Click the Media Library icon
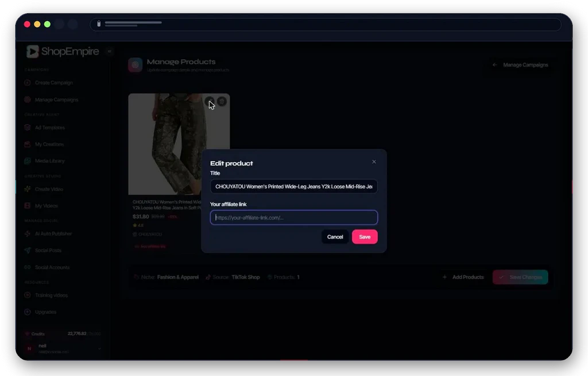 tap(28, 161)
